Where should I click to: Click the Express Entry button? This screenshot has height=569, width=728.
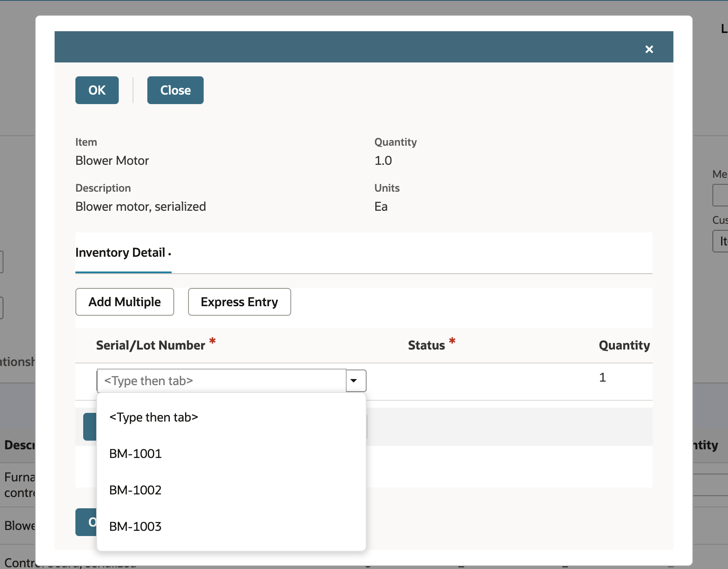pos(239,302)
